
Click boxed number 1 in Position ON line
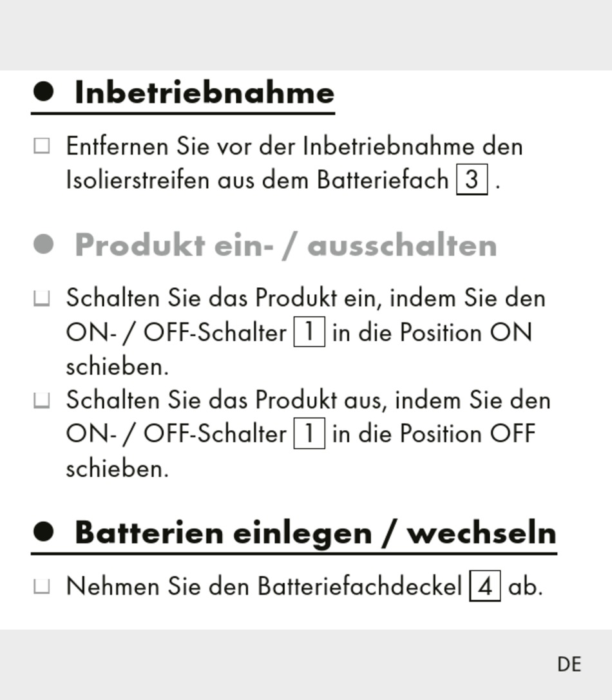[309, 331]
